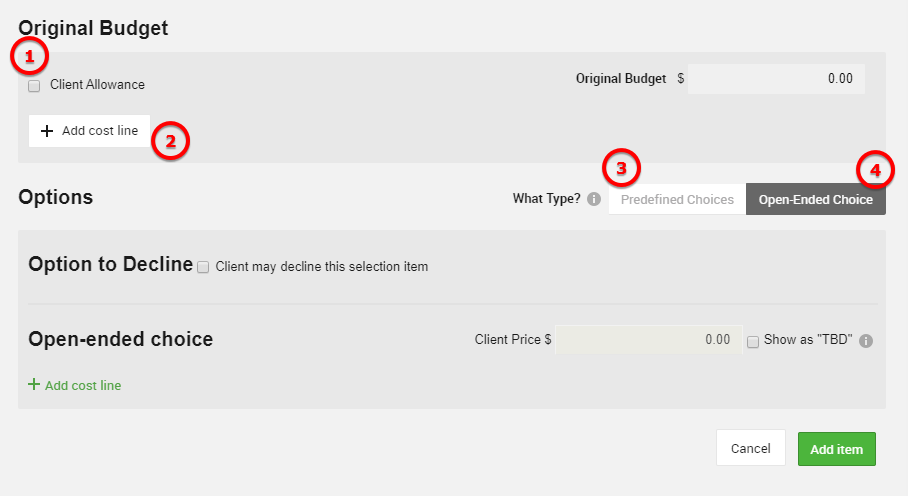908x496 pixels.
Task: Click the Option to Decline heading
Action: pos(110,265)
